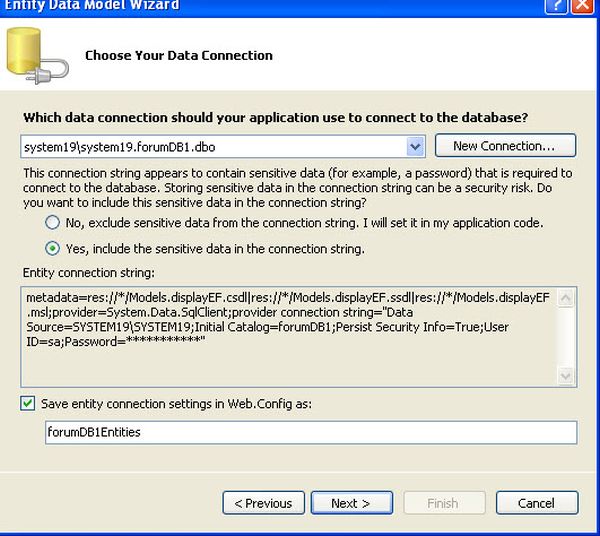Focus the forumDB1Entities name field

click(x=311, y=432)
